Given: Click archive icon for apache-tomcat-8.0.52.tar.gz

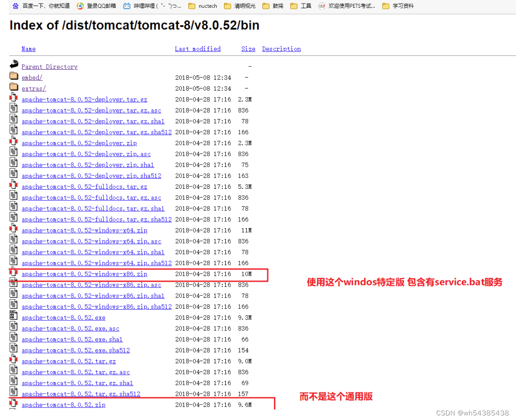Looking at the screenshot, I should (14, 359).
